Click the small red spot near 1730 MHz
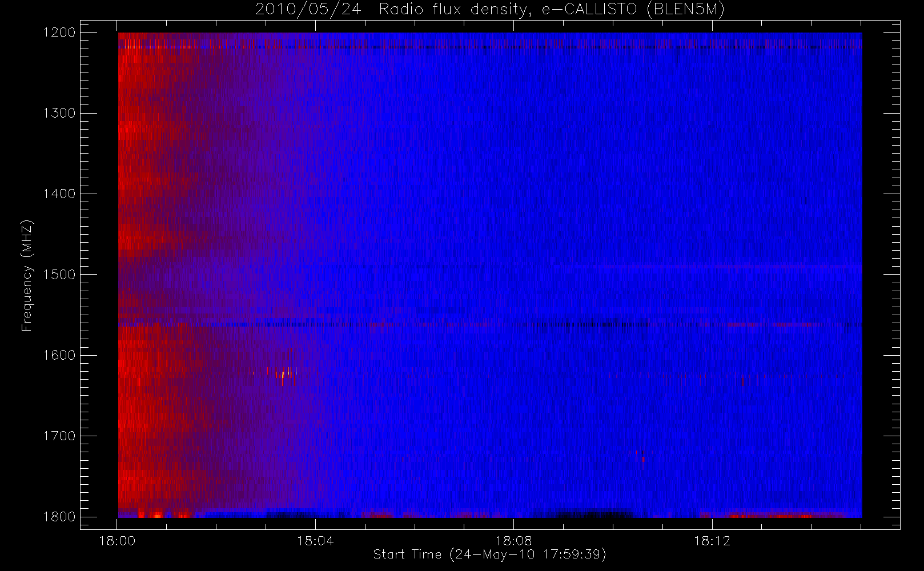Screen dimensions: 924x571 pyautogui.click(x=642, y=459)
